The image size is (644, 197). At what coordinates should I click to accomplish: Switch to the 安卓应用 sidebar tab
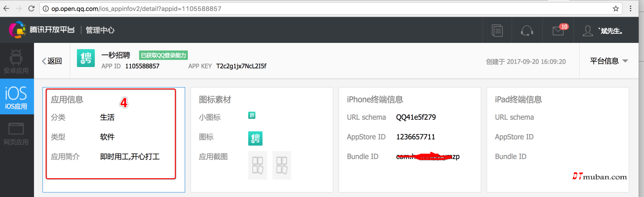[16, 61]
